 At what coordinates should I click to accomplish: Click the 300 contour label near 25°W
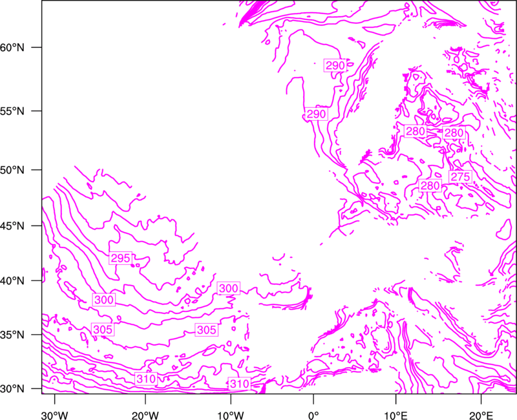pyautogui.click(x=104, y=300)
